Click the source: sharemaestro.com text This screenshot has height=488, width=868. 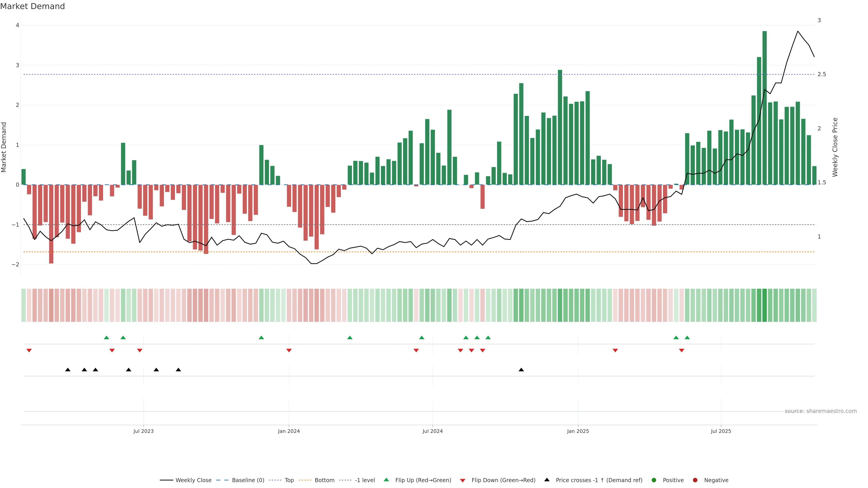pyautogui.click(x=821, y=411)
